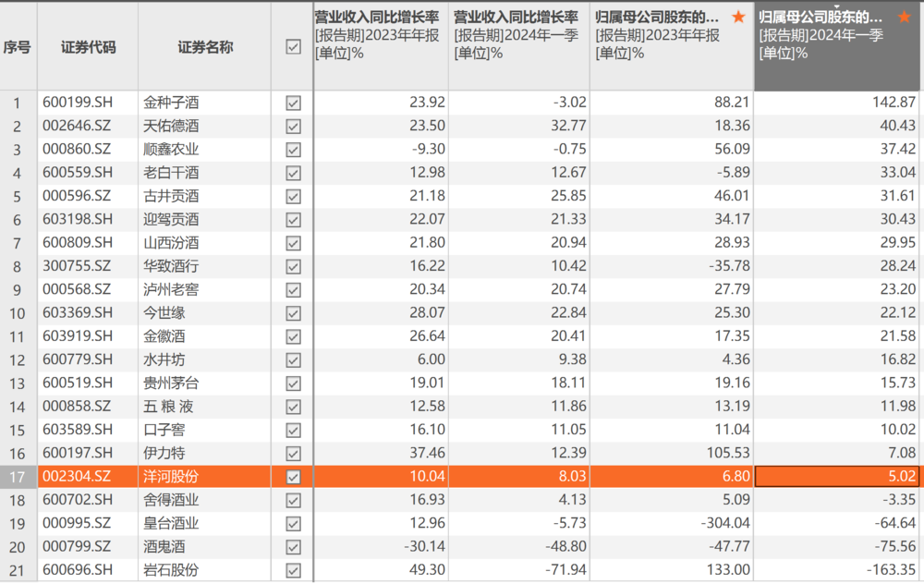Viewport: 924px width, 584px height.
Task: Toggle the checkbox for 贵州茅台
Action: [x=293, y=383]
